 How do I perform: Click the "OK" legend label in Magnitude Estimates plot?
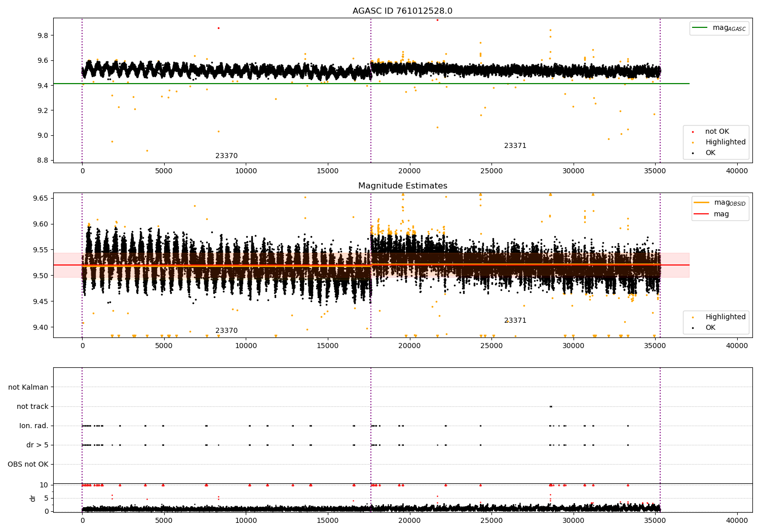[x=710, y=328]
